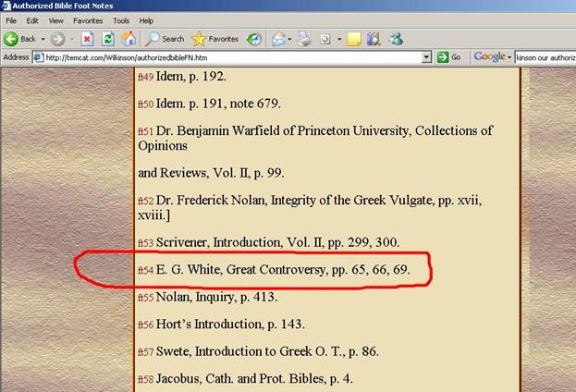Click text 'Jacobus, Cath. and Prot. Bibles, p. 4.'

click(254, 378)
